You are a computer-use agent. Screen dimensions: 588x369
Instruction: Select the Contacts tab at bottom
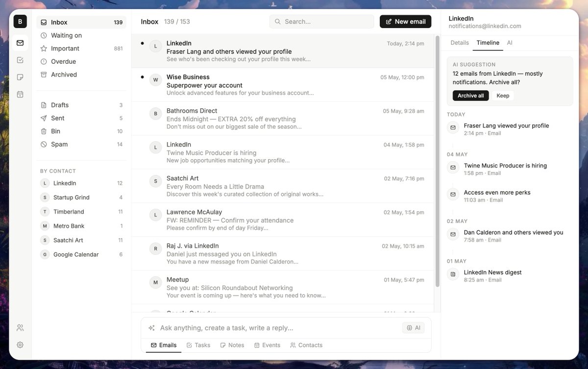[x=306, y=345]
